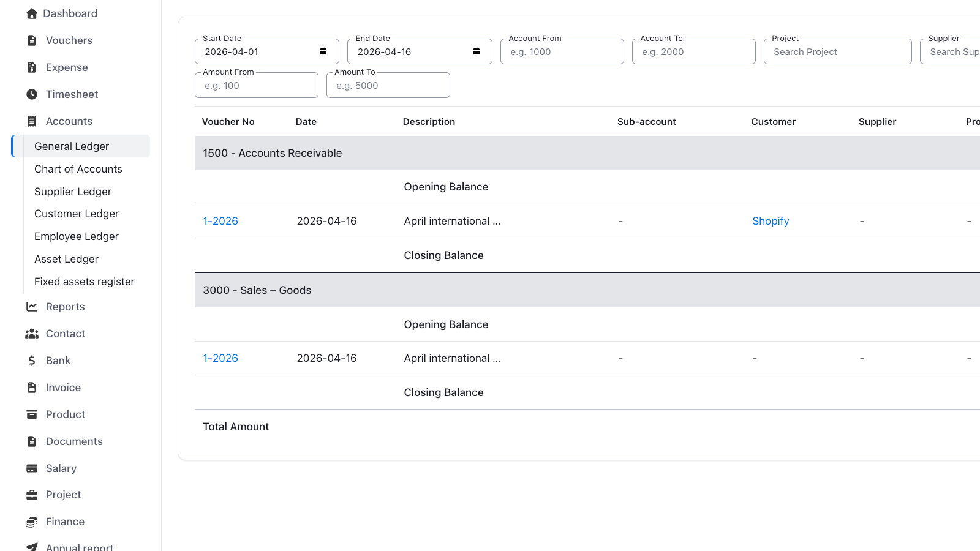This screenshot has height=551, width=980.
Task: Click the Bank dollar sign icon
Action: [x=32, y=361]
